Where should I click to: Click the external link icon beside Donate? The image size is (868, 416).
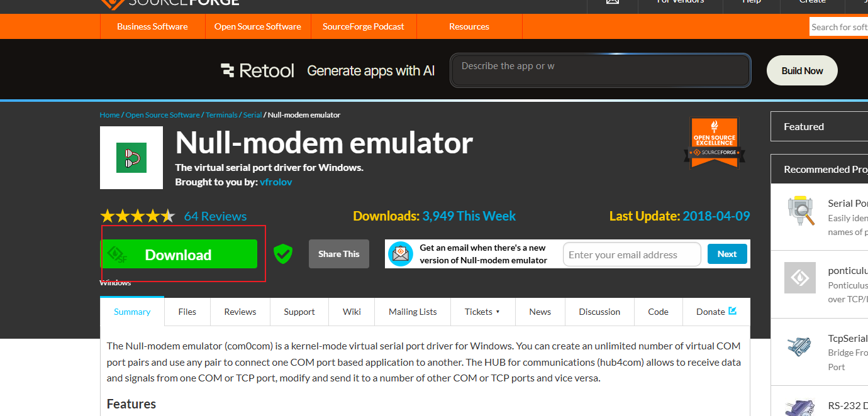tap(732, 311)
